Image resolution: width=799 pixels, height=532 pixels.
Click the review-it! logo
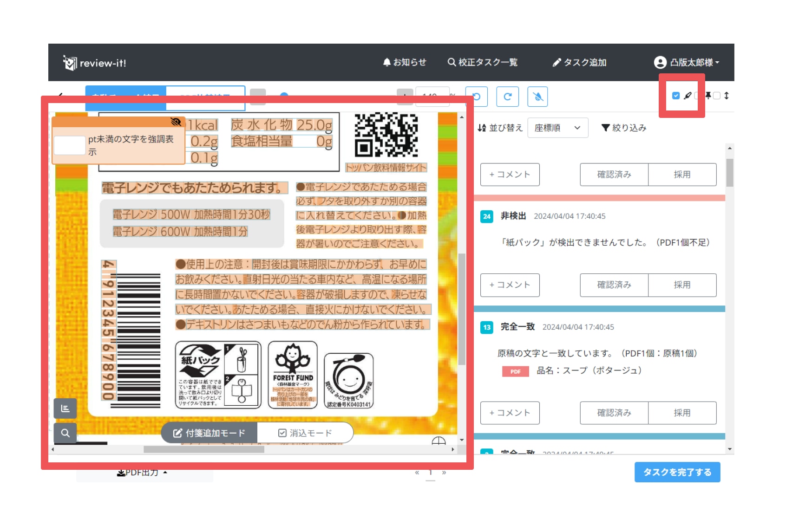coord(95,63)
